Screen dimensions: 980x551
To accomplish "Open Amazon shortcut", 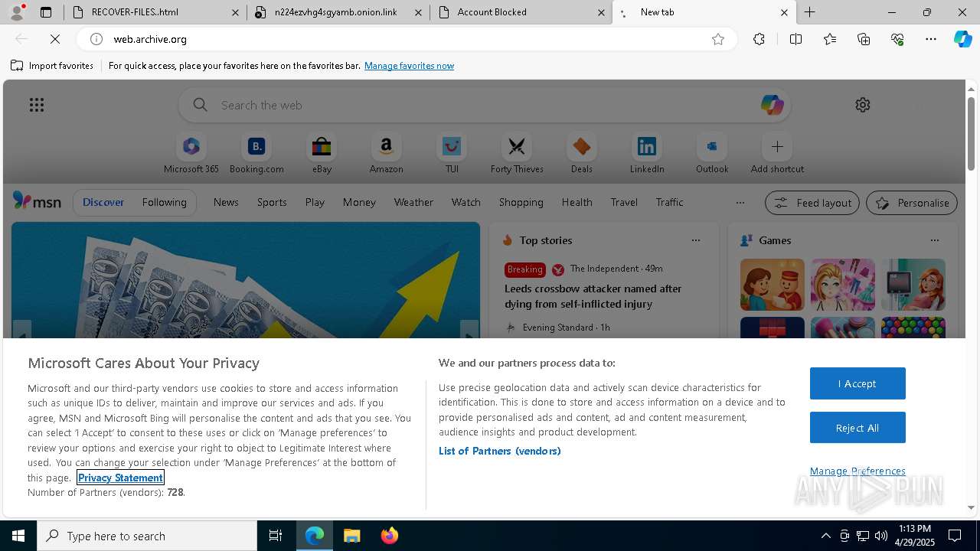I will coord(386,154).
